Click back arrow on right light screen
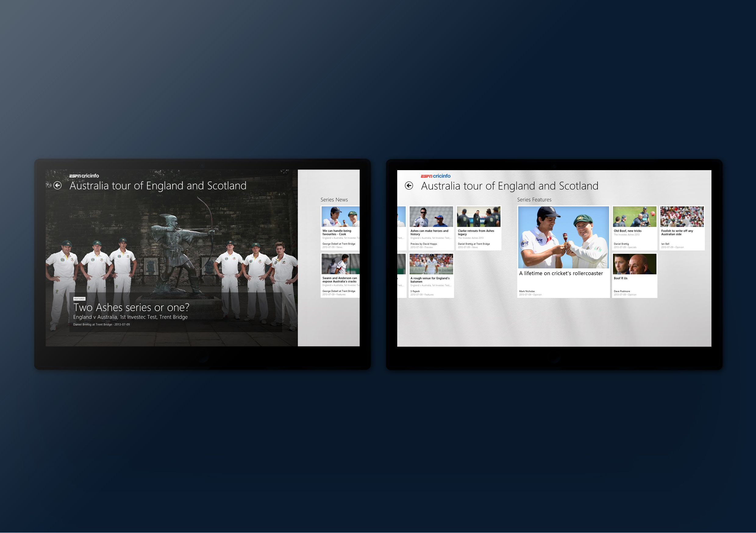The image size is (756, 533). [x=408, y=186]
